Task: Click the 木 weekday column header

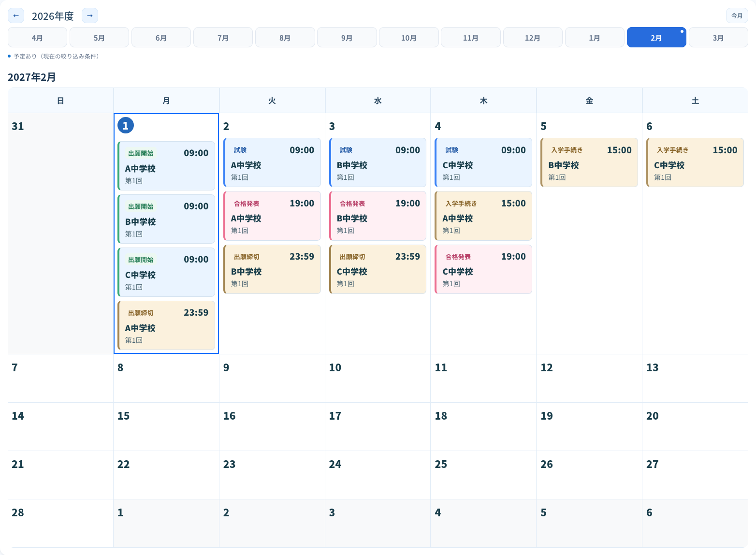Action: (483, 101)
